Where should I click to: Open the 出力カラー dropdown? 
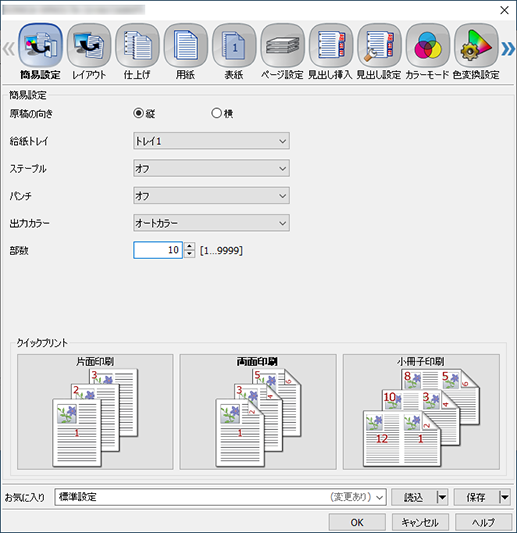click(211, 223)
